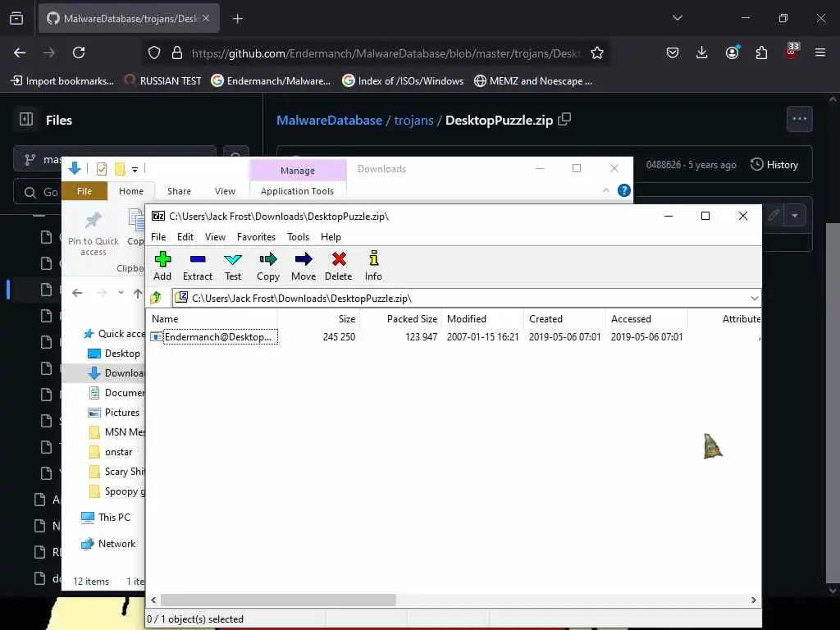Open the browser Extensions puzzle icon

(761, 52)
